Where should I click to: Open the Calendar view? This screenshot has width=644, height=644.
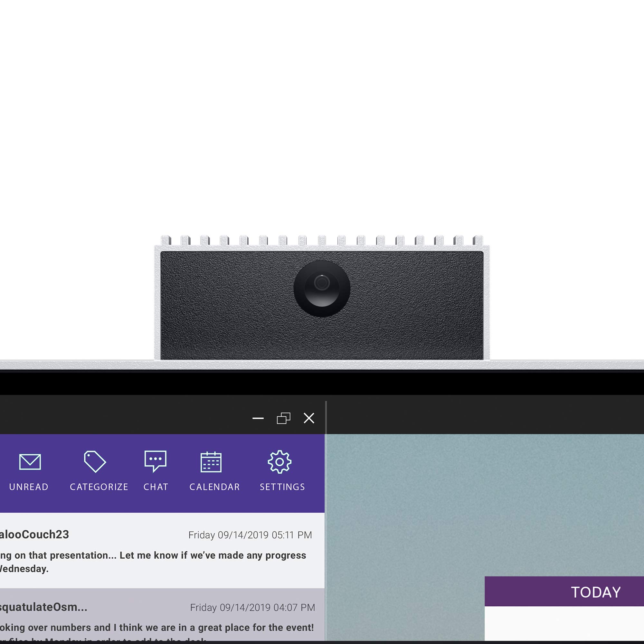pos(214,469)
